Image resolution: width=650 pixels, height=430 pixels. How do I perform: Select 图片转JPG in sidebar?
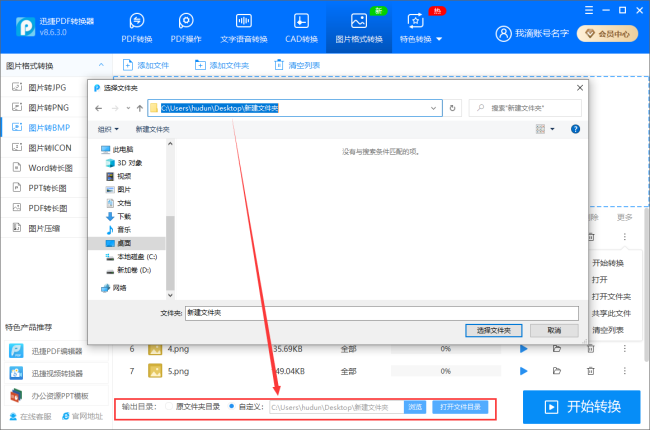(x=44, y=87)
